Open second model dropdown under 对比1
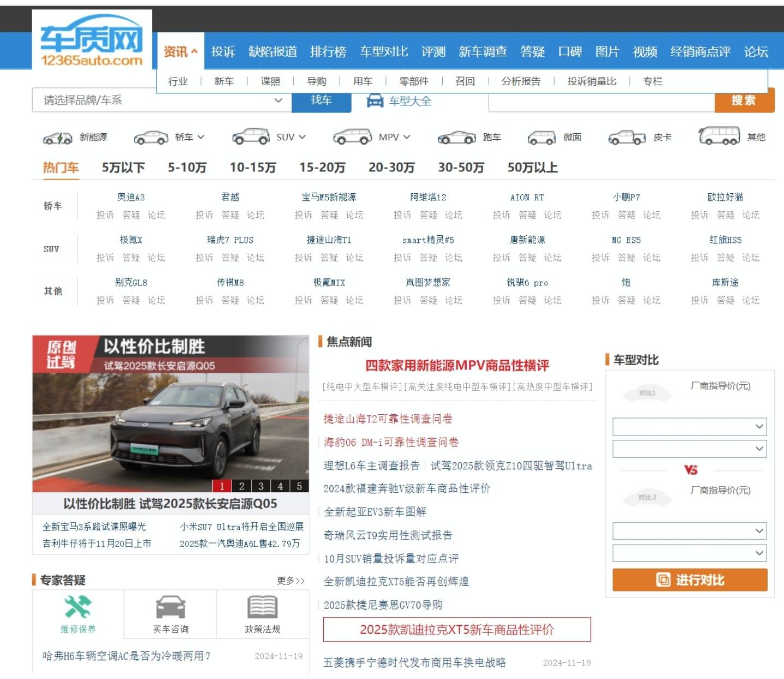 (x=690, y=449)
